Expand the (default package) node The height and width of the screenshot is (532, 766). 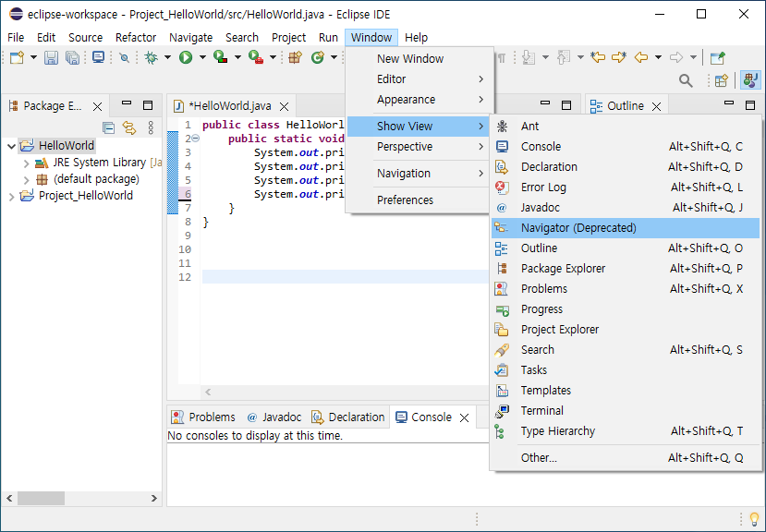pyautogui.click(x=27, y=180)
